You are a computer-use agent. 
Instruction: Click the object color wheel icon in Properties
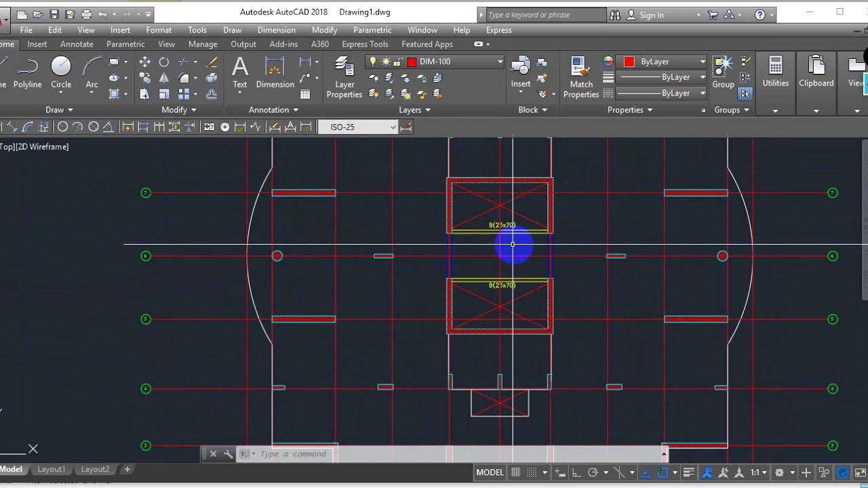[608, 62]
